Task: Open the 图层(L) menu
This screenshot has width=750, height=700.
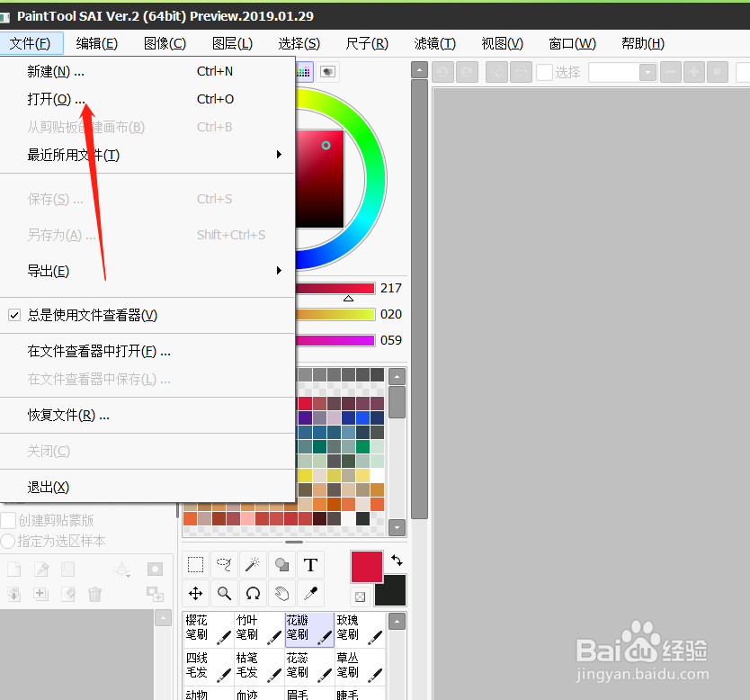Action: pyautogui.click(x=232, y=43)
